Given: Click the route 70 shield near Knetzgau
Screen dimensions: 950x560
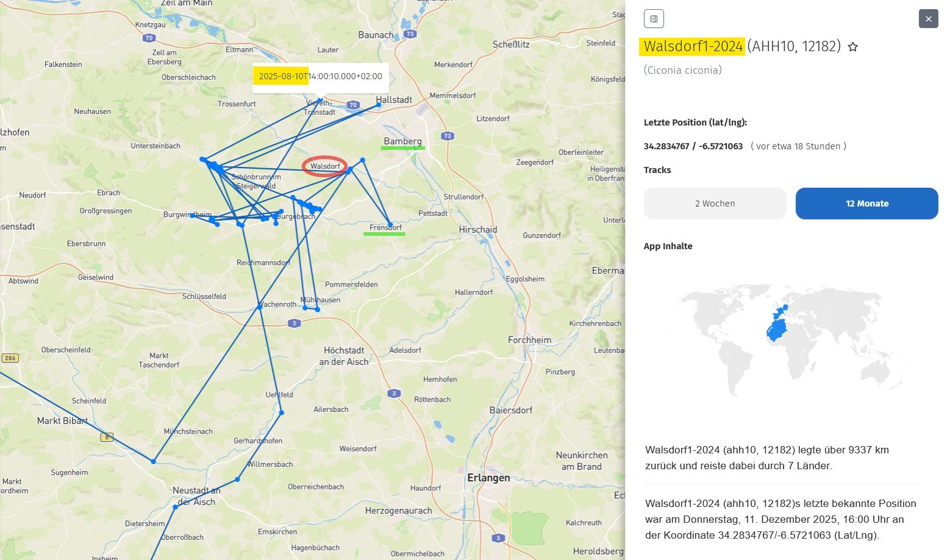Looking at the screenshot, I should [149, 38].
